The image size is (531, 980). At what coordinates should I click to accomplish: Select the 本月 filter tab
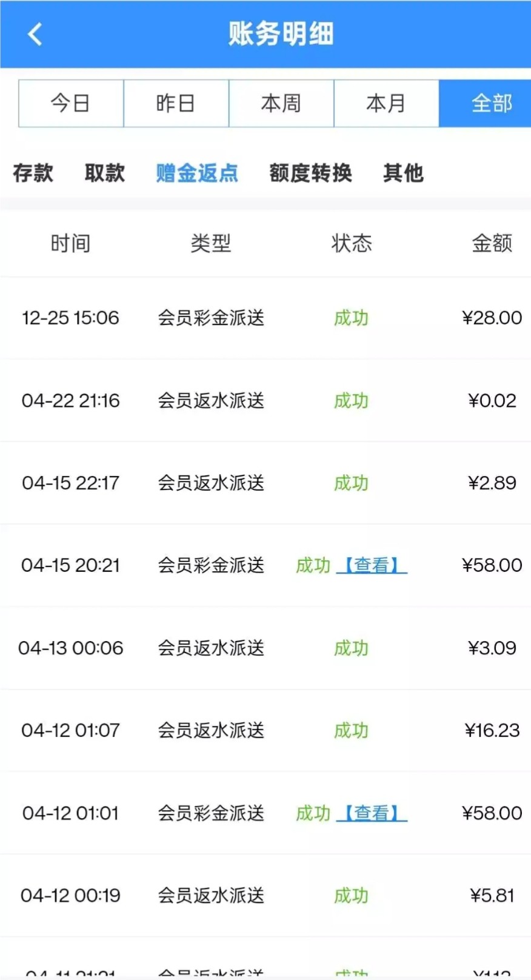tap(386, 103)
